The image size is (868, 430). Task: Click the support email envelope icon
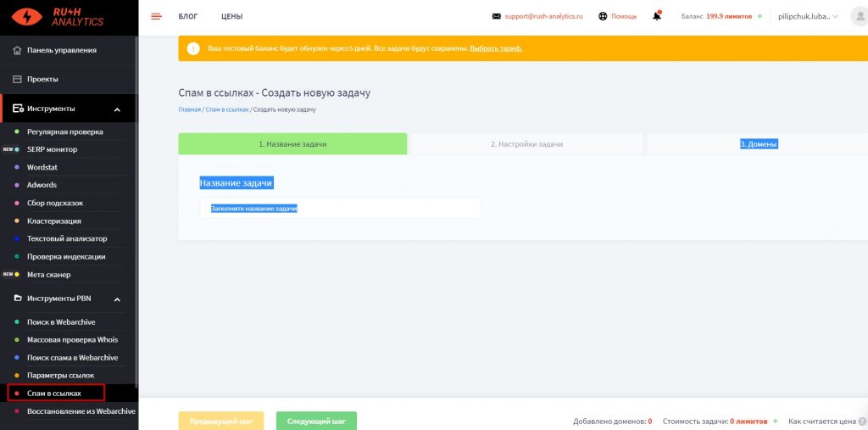(497, 16)
